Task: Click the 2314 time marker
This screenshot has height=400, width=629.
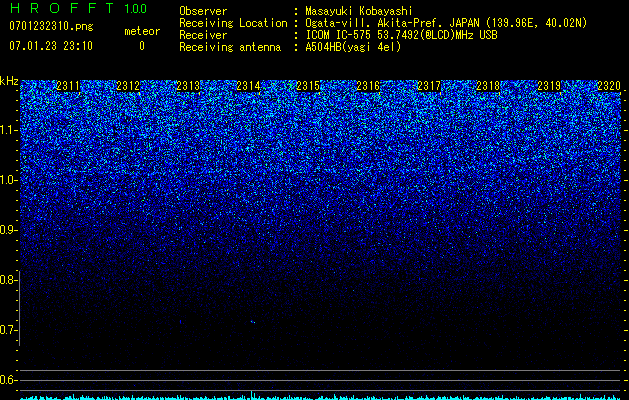Action: pyautogui.click(x=248, y=85)
